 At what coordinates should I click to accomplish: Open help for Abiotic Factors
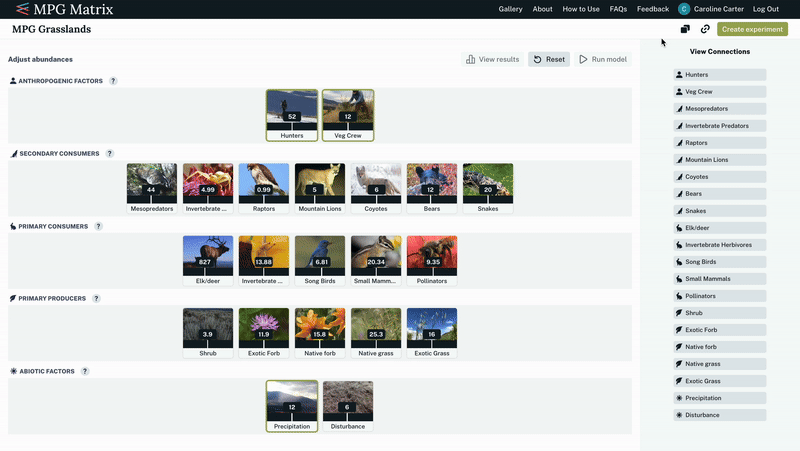pyautogui.click(x=85, y=371)
